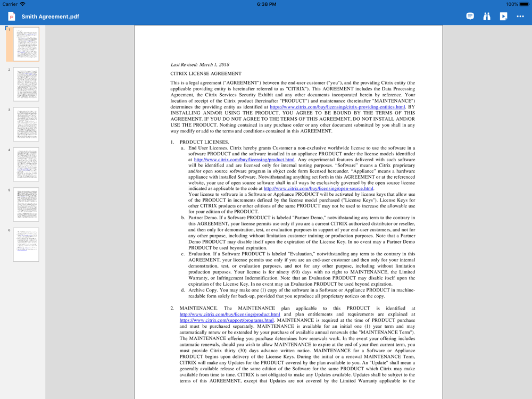Viewport: 532px width, 399px height.
Task: Navigate to the page 5 thumbnail
Action: [x=26, y=205]
